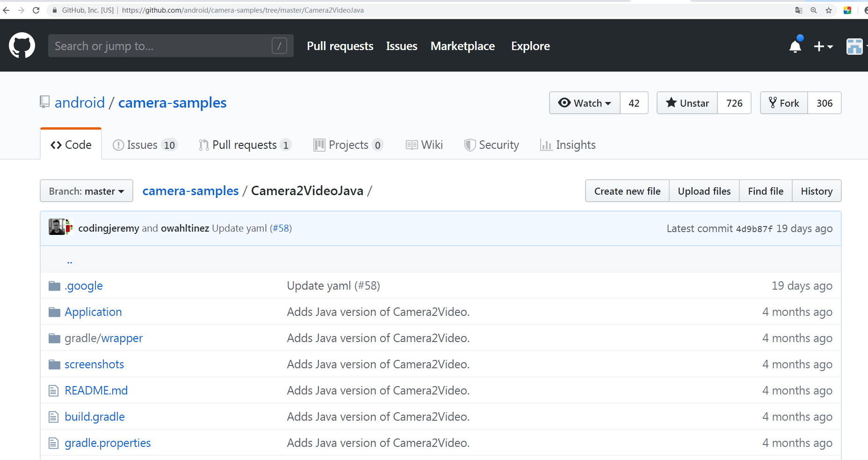Click the Search or jump to field
Screen dimensions: 868x460
coord(171,46)
